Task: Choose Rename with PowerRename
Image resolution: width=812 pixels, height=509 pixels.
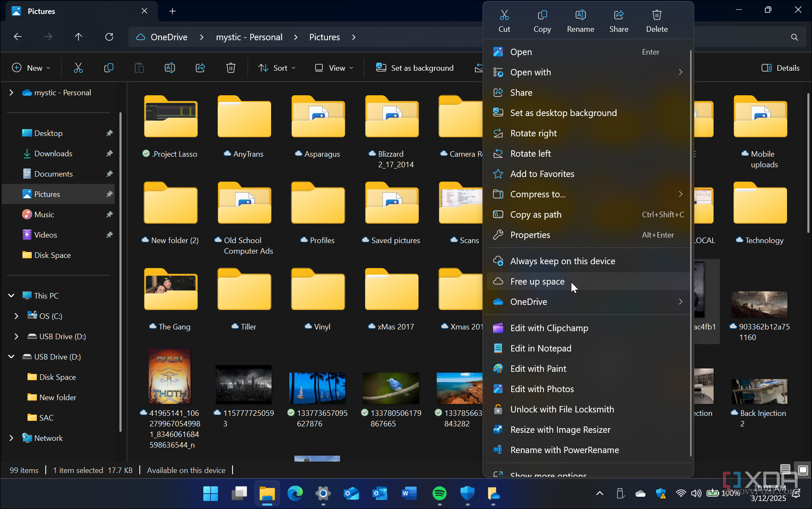Action: [588, 450]
